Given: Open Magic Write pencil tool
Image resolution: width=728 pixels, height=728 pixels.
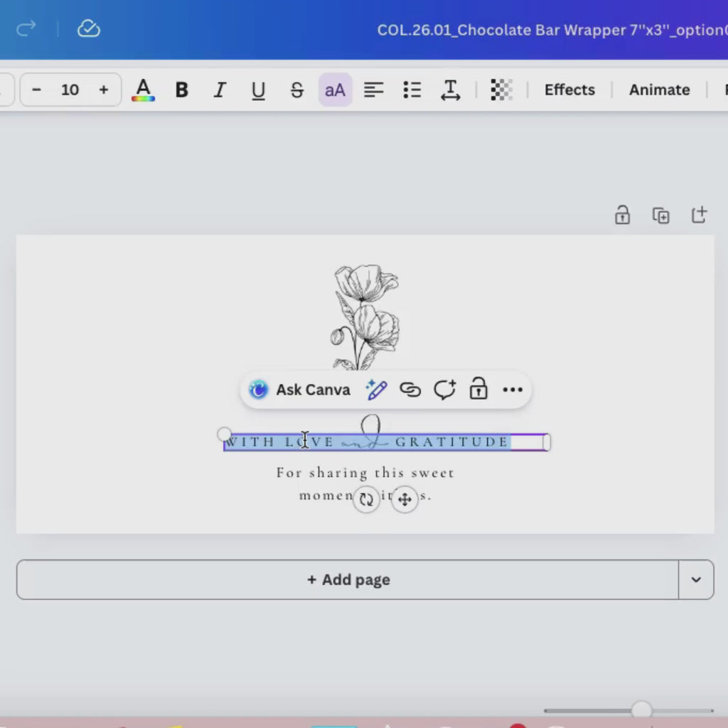Looking at the screenshot, I should point(376,390).
